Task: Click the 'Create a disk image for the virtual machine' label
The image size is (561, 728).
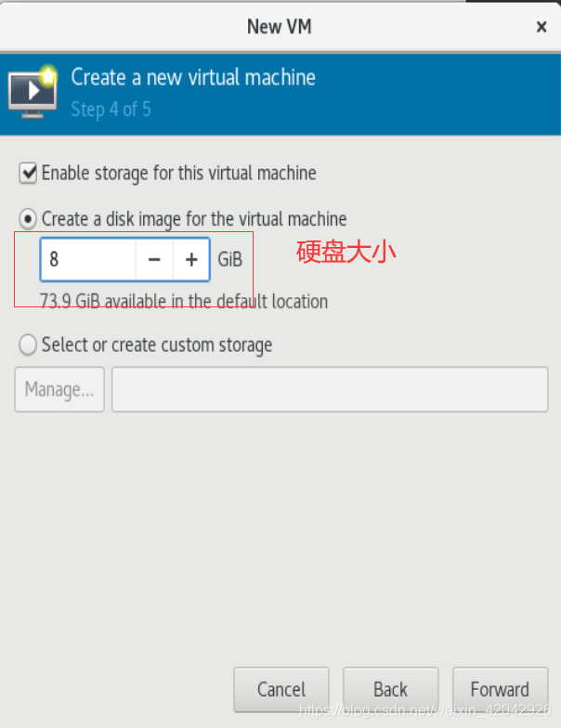Action: (x=194, y=219)
